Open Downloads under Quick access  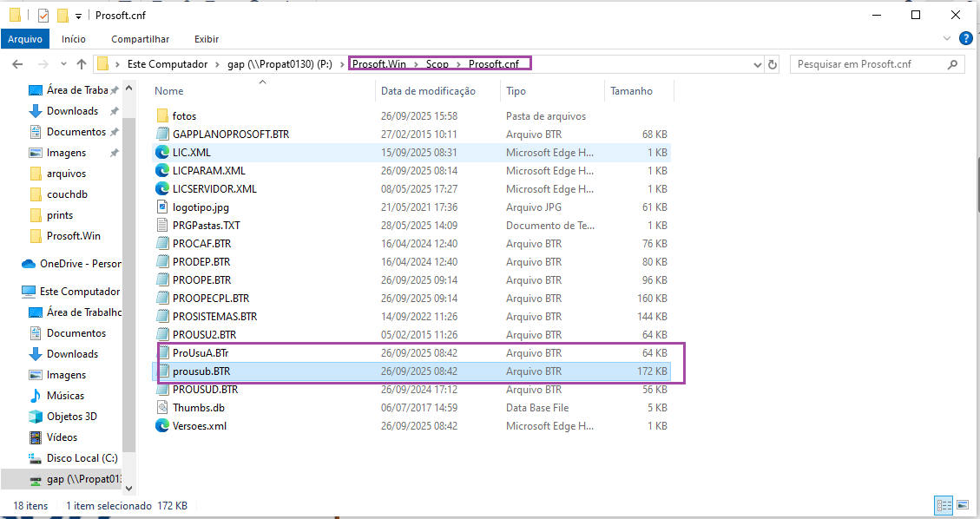coord(73,111)
